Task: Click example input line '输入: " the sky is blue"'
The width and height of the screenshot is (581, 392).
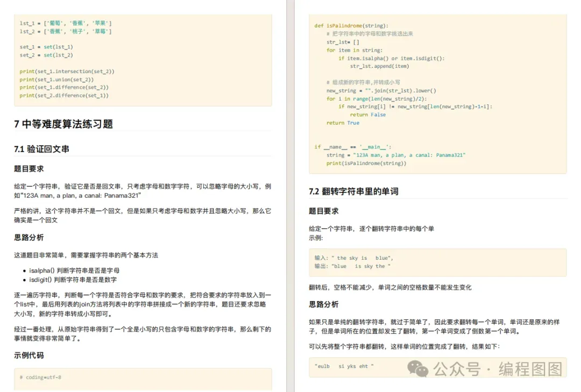Action: click(354, 258)
